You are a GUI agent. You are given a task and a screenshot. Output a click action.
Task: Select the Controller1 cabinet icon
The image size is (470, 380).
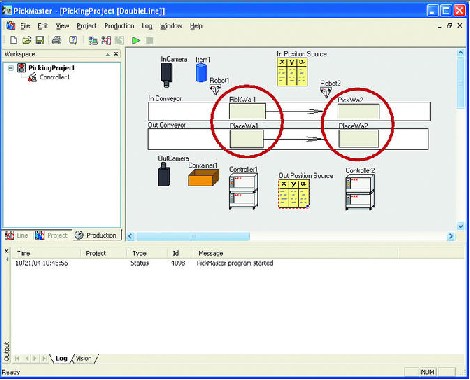[243, 192]
